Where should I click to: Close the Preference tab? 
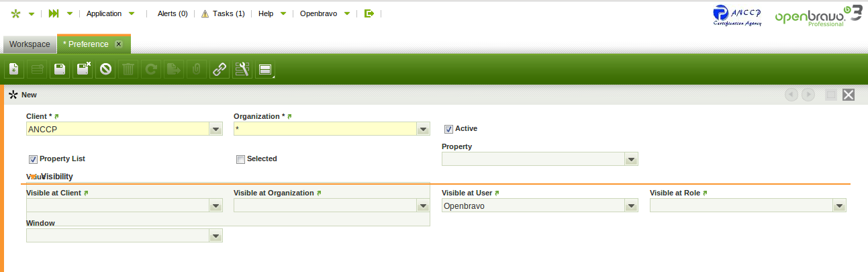[119, 44]
